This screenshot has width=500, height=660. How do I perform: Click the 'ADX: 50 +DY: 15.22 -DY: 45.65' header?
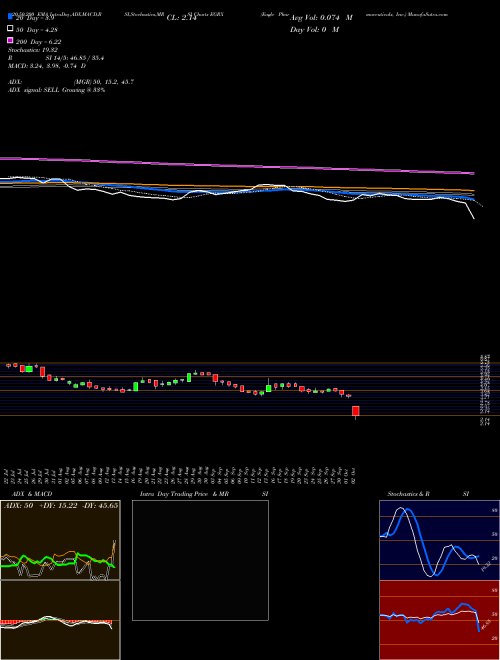[x=61, y=505]
